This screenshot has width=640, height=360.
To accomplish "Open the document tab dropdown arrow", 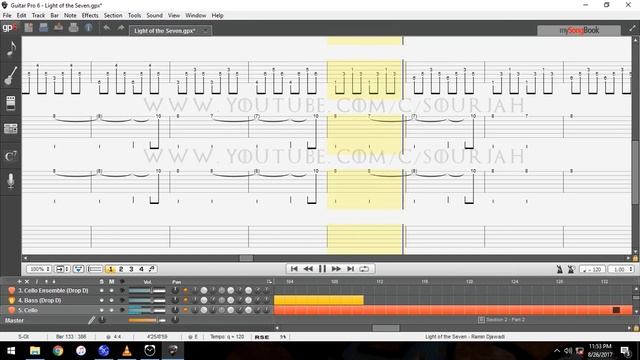I will (x=205, y=31).
